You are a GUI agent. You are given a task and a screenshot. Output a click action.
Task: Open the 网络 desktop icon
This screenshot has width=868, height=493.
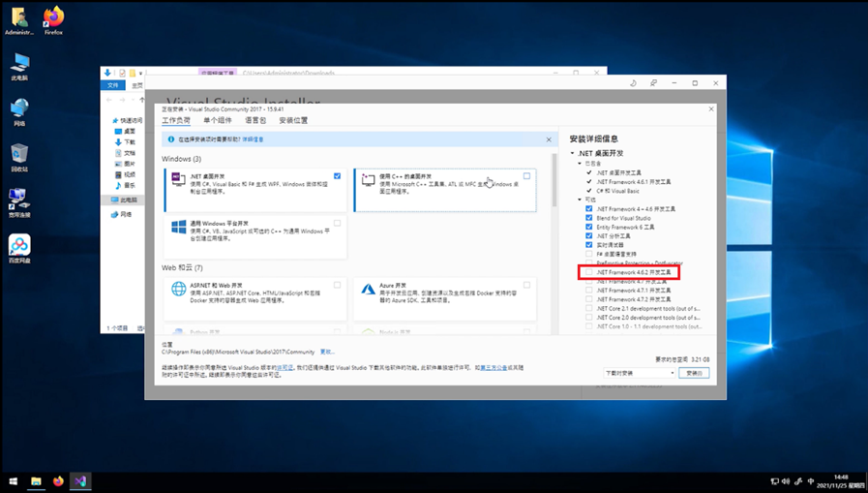click(19, 112)
